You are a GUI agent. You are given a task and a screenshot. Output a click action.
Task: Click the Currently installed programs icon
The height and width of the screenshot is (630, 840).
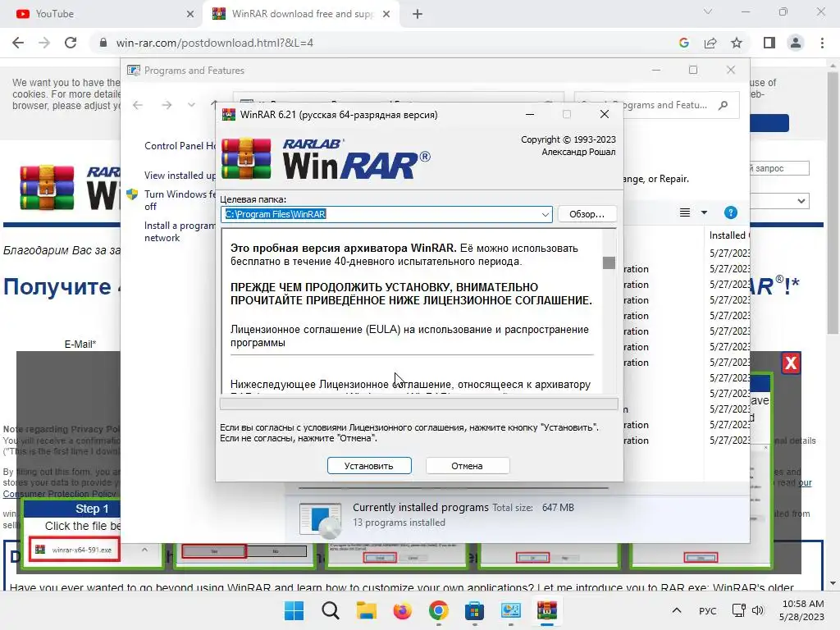pos(321,519)
